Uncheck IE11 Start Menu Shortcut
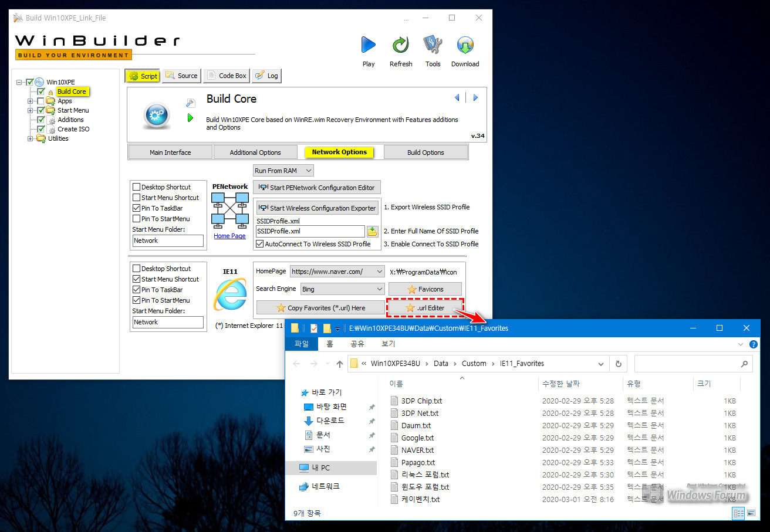The height and width of the screenshot is (532, 770). (x=137, y=279)
